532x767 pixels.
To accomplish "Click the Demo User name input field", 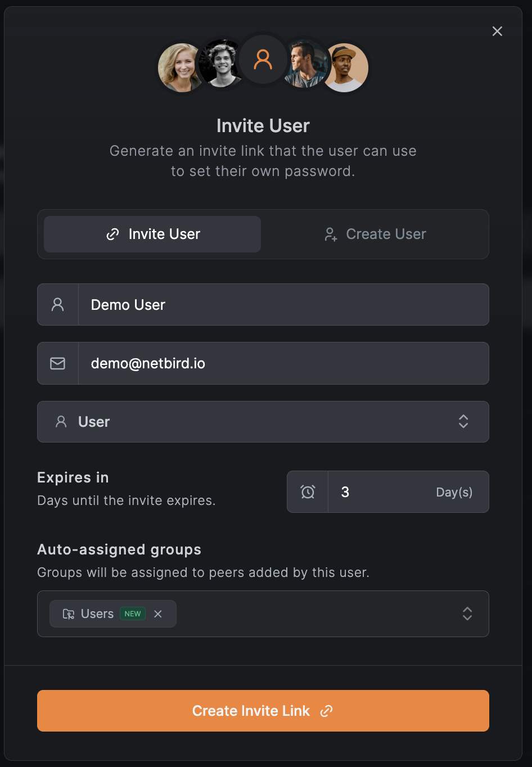I will tap(283, 305).
